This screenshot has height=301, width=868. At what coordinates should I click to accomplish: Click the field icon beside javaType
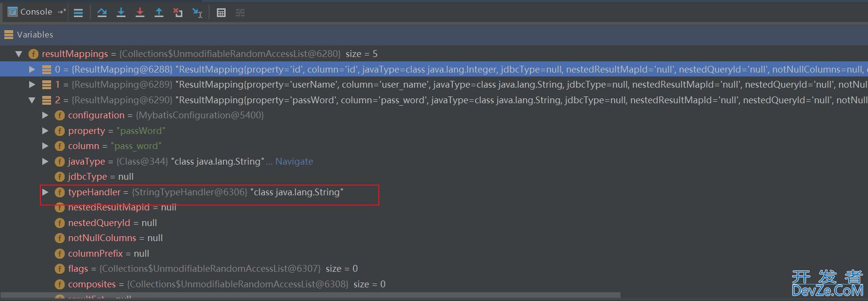pos(60,161)
